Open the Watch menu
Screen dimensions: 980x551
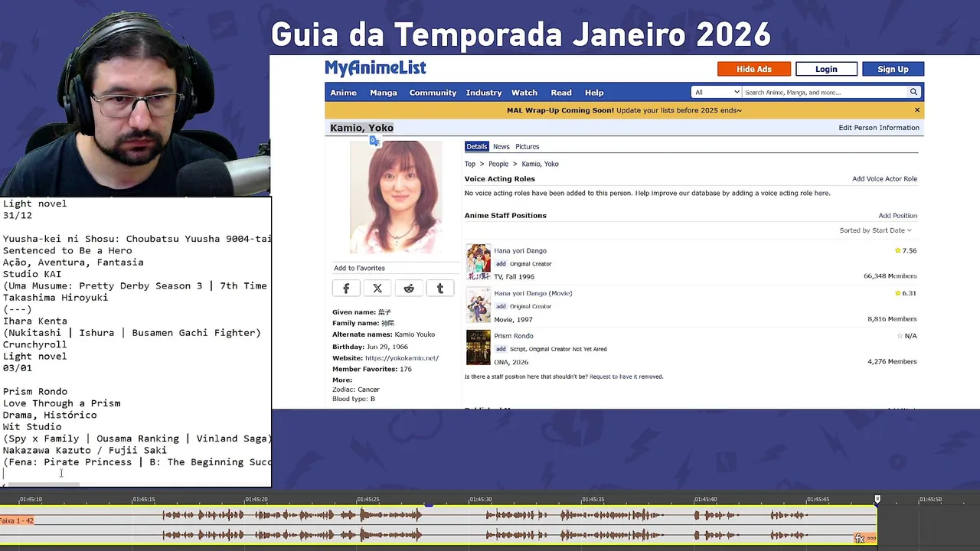[x=524, y=93]
